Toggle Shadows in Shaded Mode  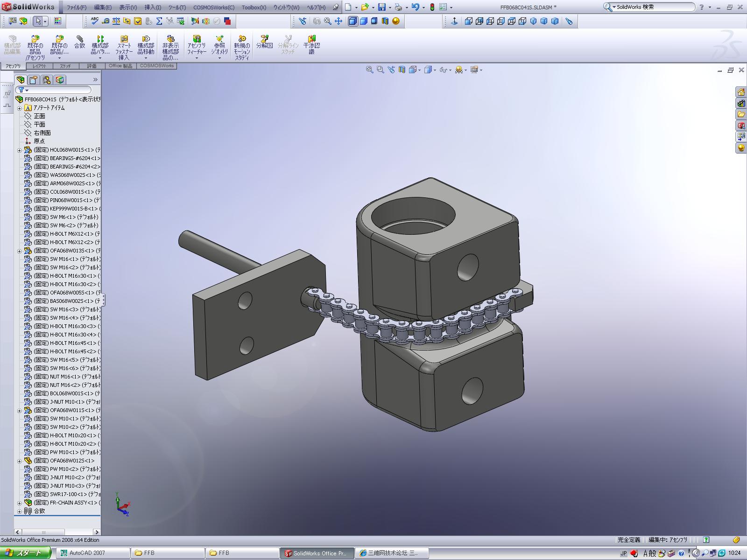pyautogui.click(x=374, y=21)
